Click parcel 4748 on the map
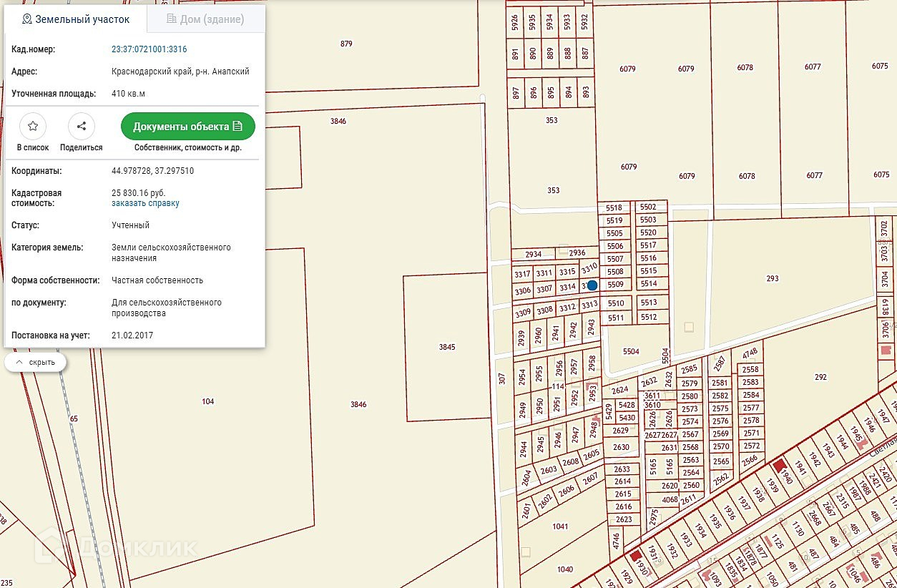 click(x=750, y=353)
